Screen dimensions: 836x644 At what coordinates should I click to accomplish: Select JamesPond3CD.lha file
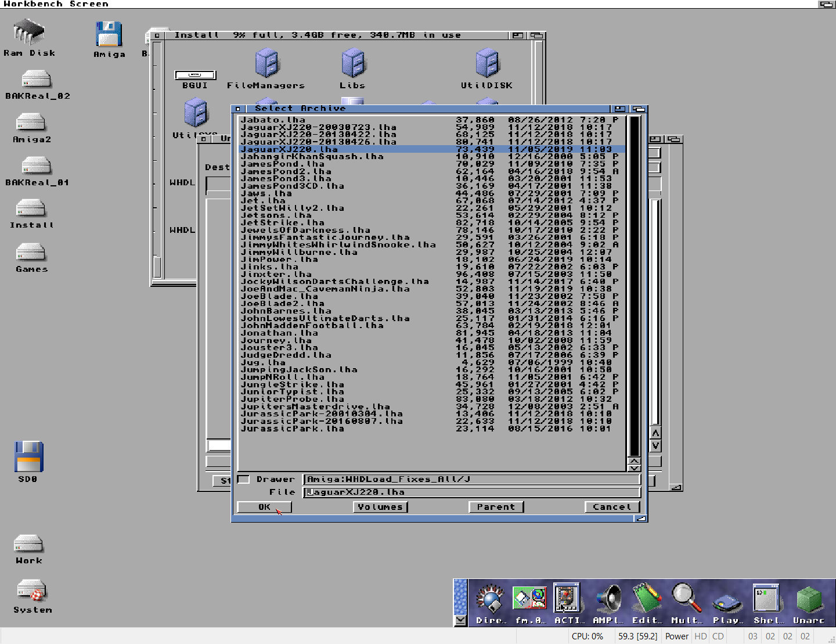coord(432,186)
